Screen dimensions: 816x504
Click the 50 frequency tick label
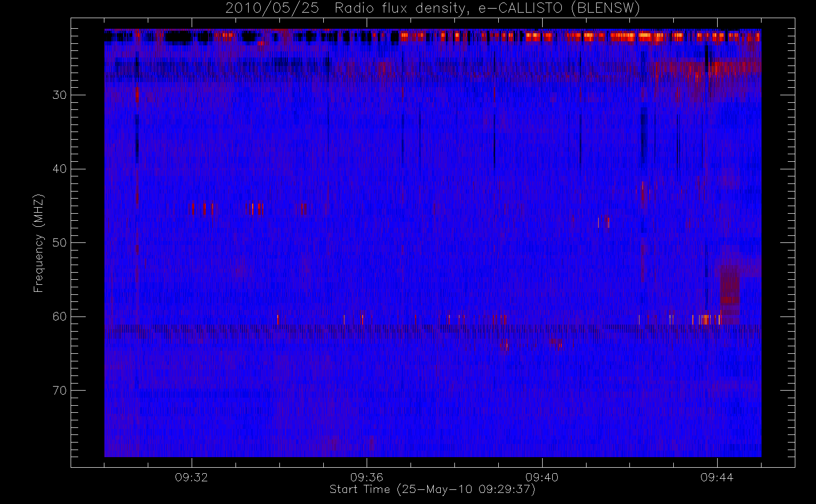click(60, 243)
